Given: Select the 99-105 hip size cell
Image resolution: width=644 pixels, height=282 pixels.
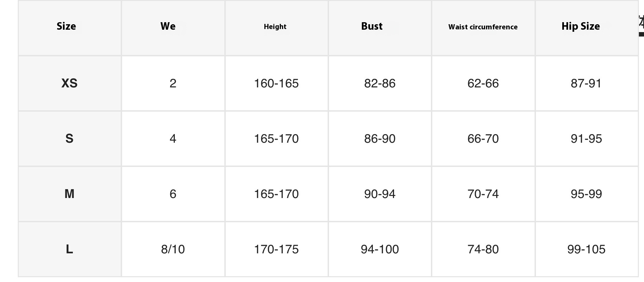Looking at the screenshot, I should pos(586,249).
